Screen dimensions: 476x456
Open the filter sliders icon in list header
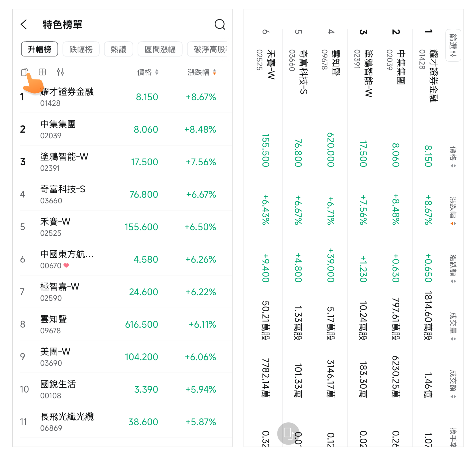coord(60,72)
